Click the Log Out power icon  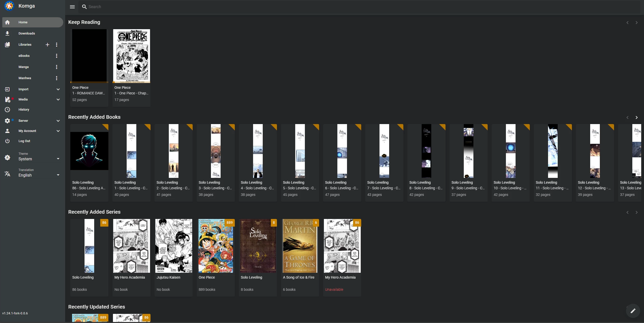point(7,141)
